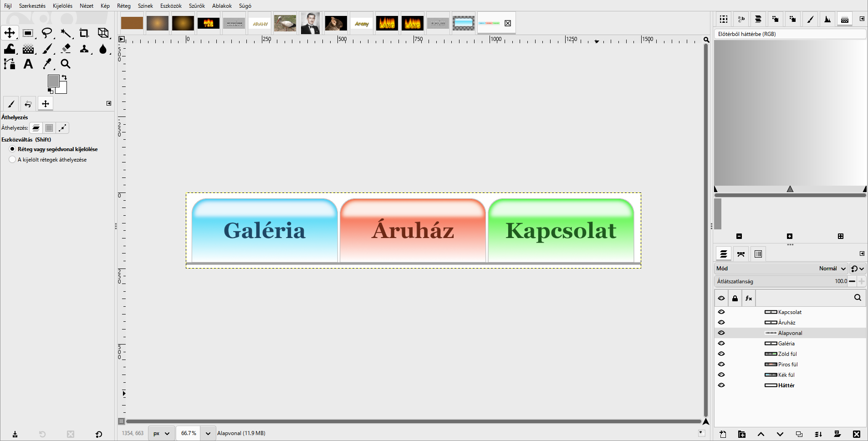This screenshot has width=868, height=441.
Task: Activate the Eraser tool
Action: [66, 49]
